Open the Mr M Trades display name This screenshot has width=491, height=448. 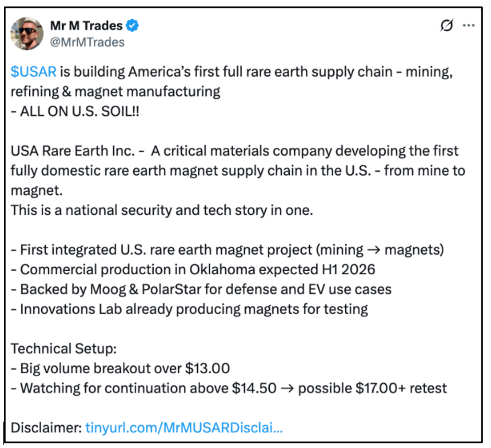pyautogui.click(x=86, y=25)
